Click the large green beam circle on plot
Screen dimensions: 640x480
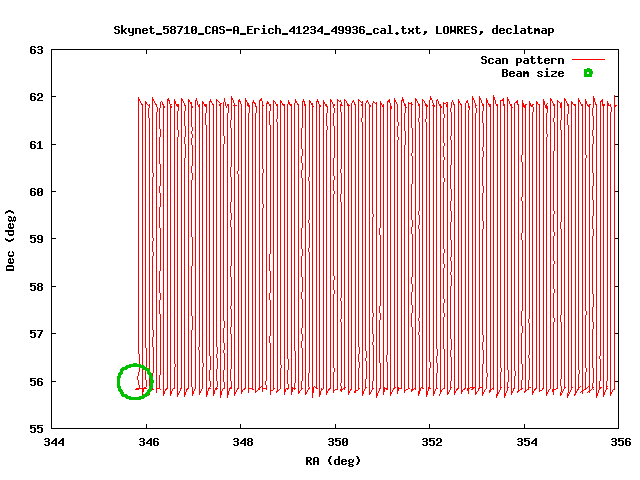coord(135,382)
